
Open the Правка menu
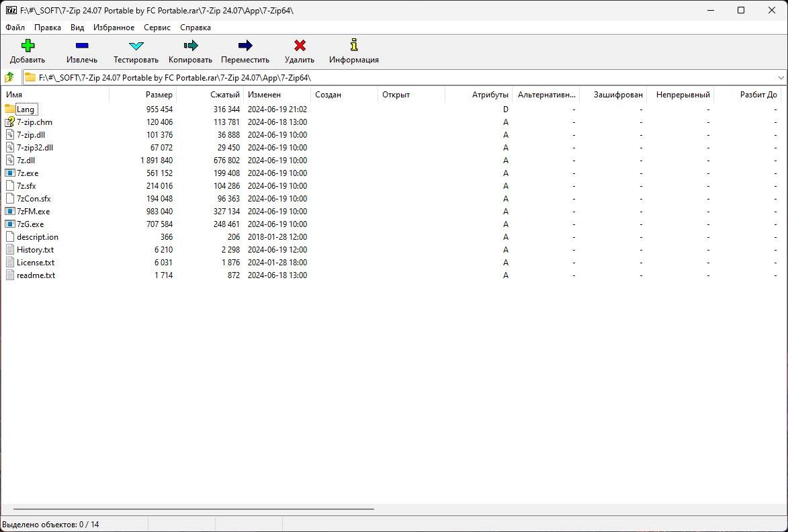tap(48, 28)
